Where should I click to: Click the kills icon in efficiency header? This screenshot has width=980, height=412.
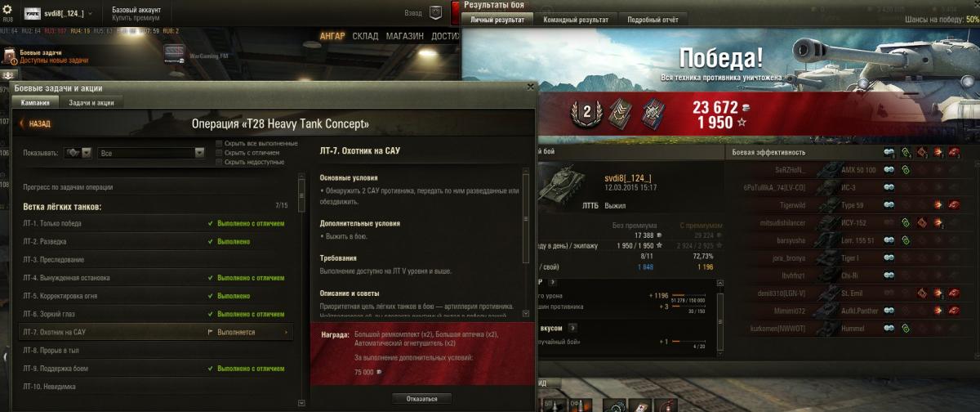tap(953, 152)
